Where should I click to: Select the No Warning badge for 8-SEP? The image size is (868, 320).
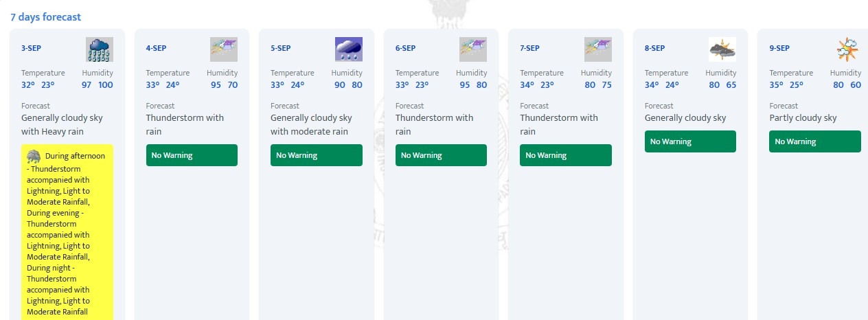click(x=690, y=141)
